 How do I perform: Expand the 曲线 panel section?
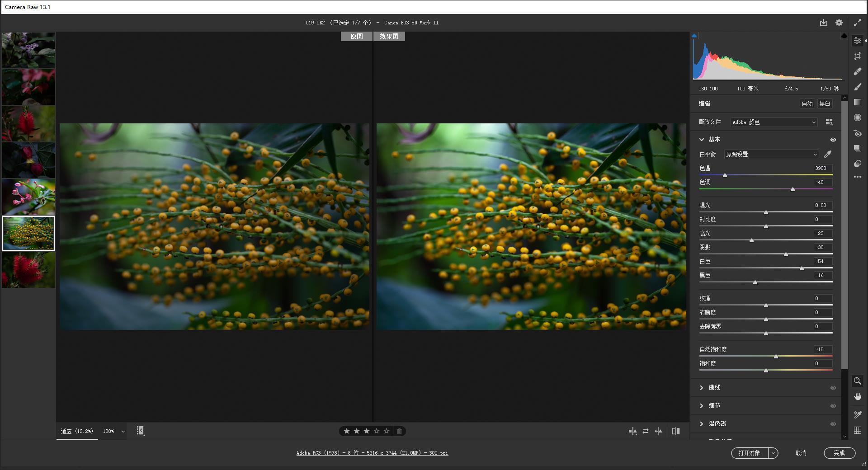pos(701,388)
